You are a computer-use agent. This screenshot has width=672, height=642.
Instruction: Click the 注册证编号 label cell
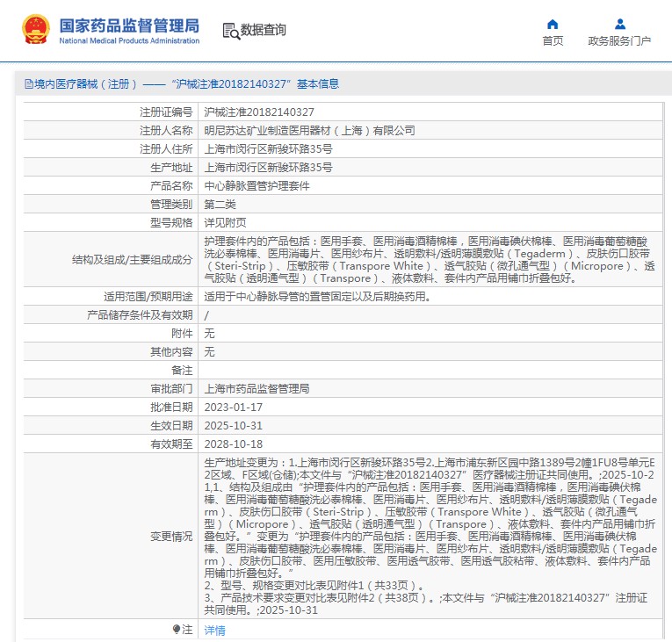[x=166, y=112]
